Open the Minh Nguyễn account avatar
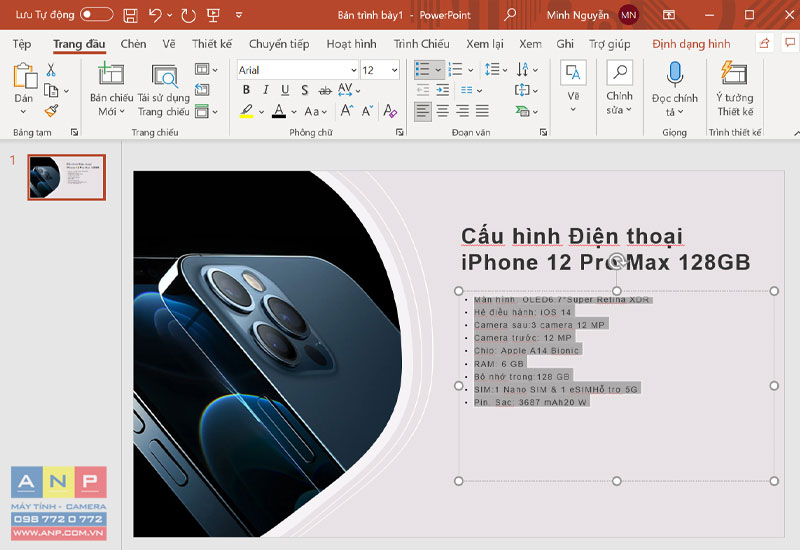 [629, 15]
